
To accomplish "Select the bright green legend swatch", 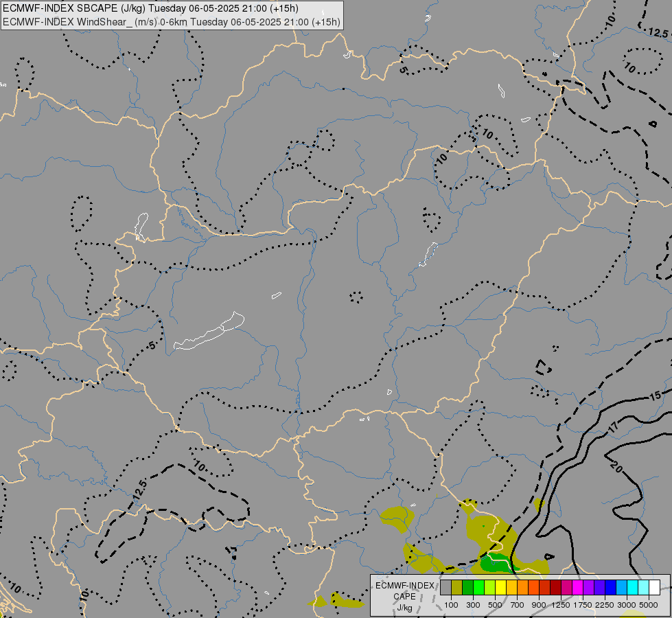I will [x=479, y=587].
